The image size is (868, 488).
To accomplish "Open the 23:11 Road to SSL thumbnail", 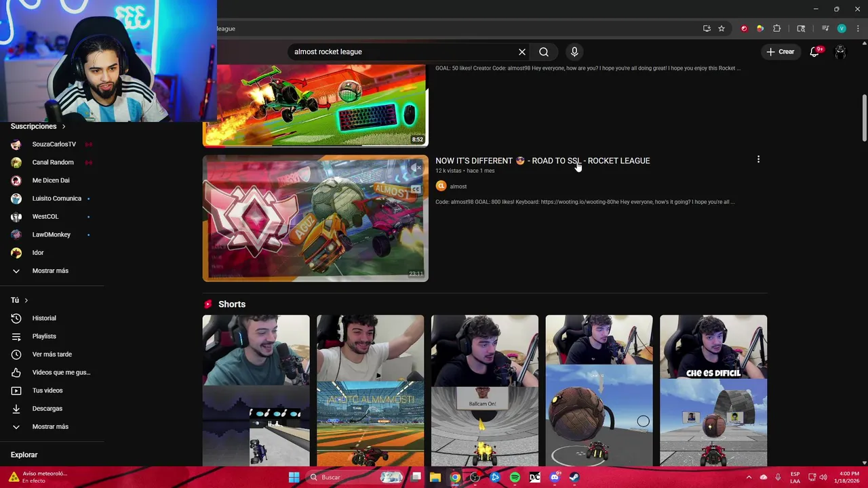I will [x=315, y=218].
